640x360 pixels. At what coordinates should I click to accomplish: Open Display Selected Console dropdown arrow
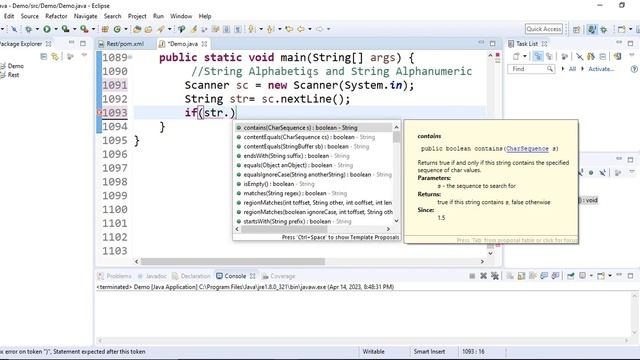pos(591,276)
